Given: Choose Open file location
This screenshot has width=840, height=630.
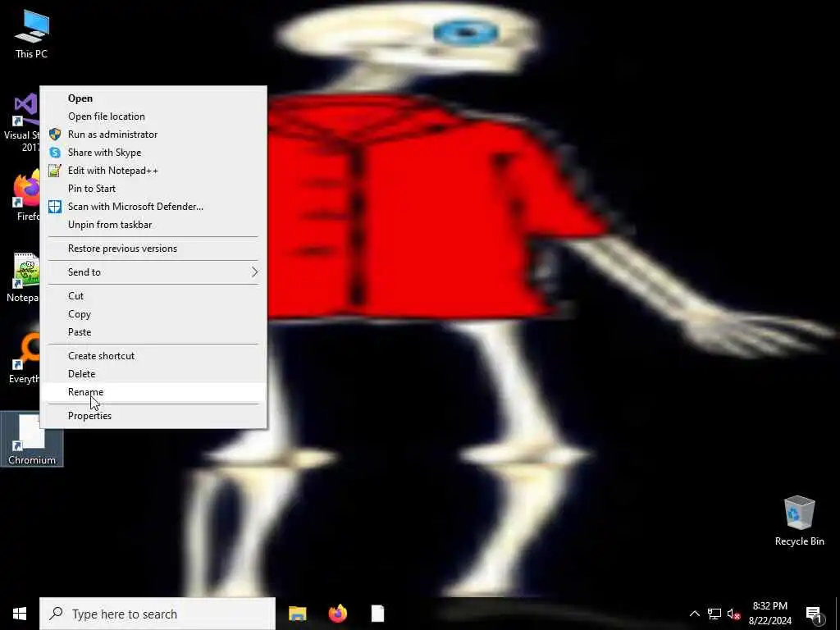Looking at the screenshot, I should tap(153, 116).
